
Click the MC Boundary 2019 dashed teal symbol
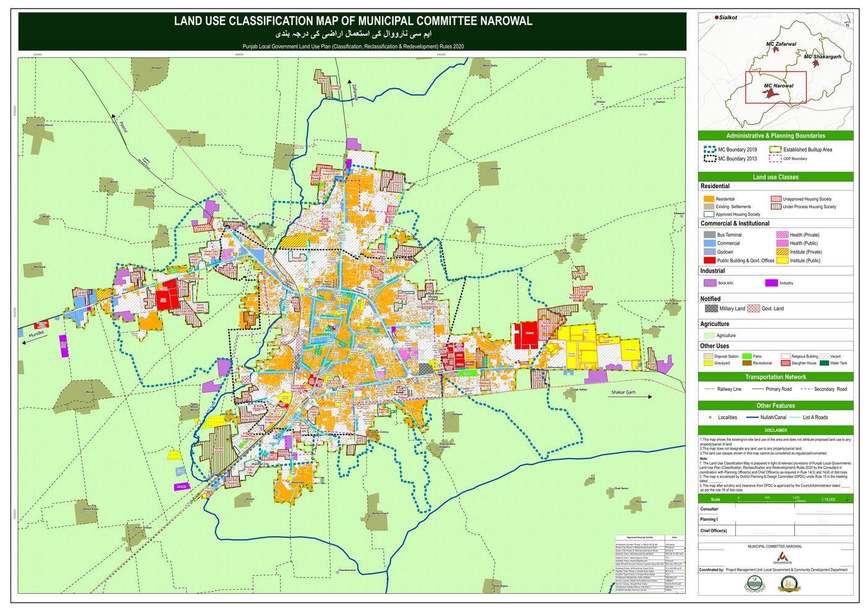pyautogui.click(x=710, y=150)
